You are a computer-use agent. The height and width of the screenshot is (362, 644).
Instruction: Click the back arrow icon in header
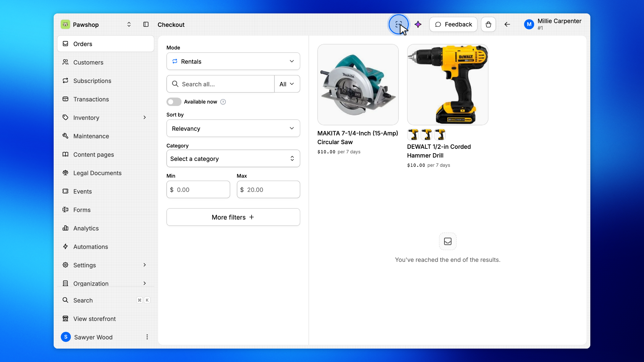point(507,24)
